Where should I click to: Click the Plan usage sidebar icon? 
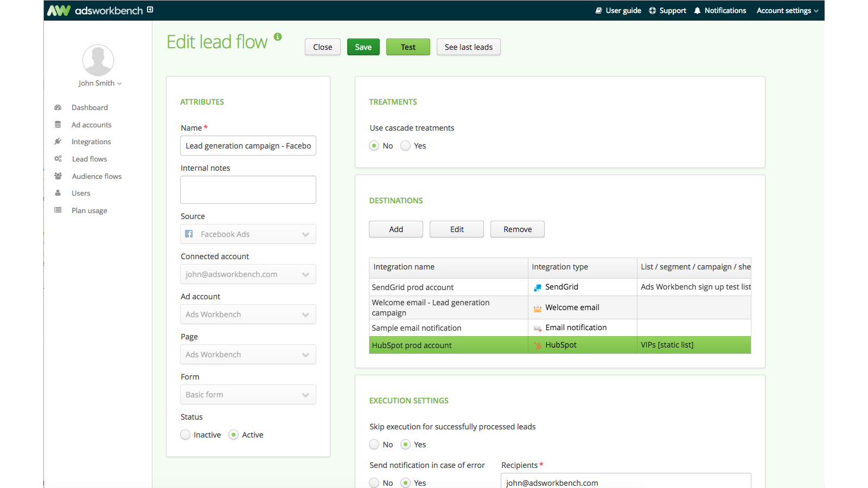point(58,210)
